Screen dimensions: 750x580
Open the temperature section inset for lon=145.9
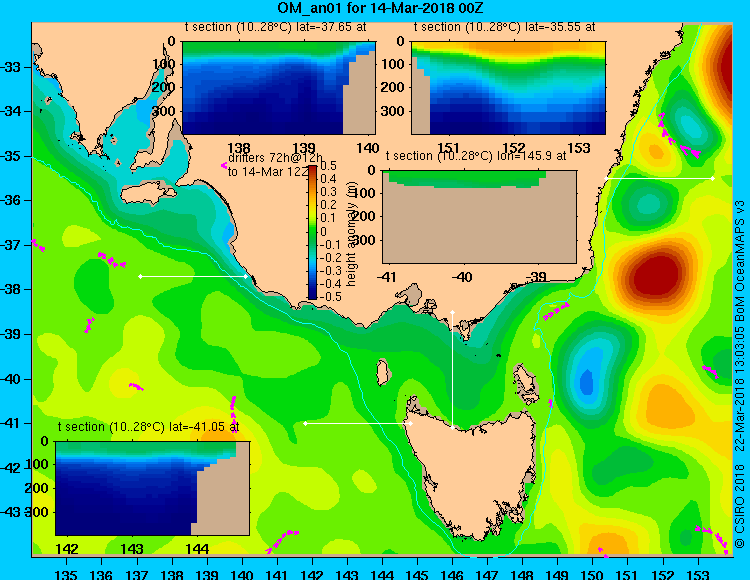tap(479, 217)
